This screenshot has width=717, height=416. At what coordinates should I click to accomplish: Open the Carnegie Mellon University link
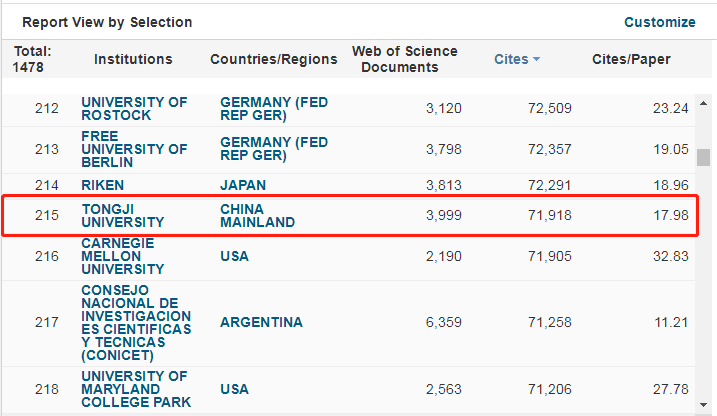(x=123, y=256)
